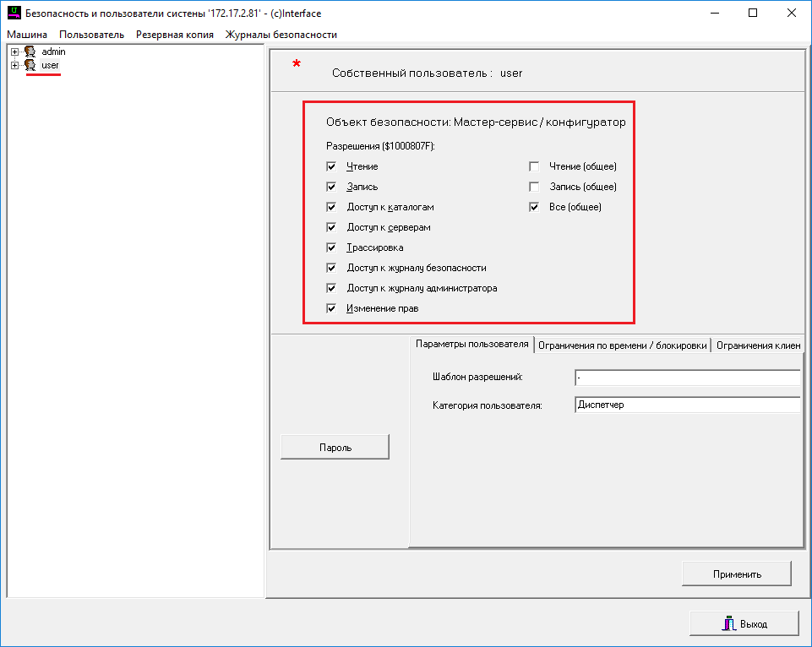Image resolution: width=812 pixels, height=647 pixels.
Task: Open the Журналы безопасности menu
Action: tap(281, 35)
